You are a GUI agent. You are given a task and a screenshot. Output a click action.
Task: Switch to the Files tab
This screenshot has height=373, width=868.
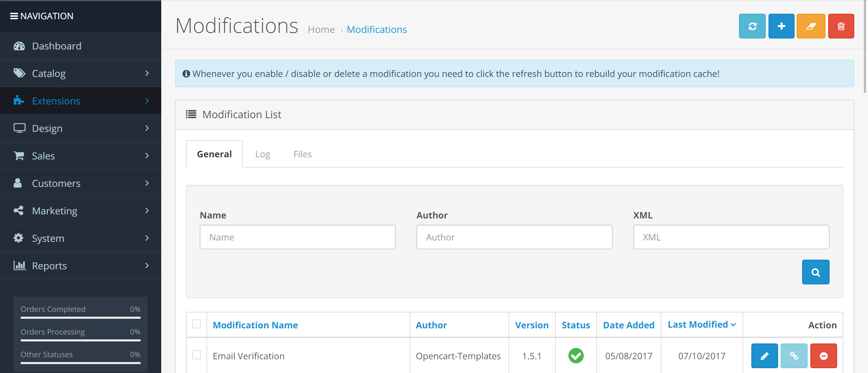click(x=303, y=154)
